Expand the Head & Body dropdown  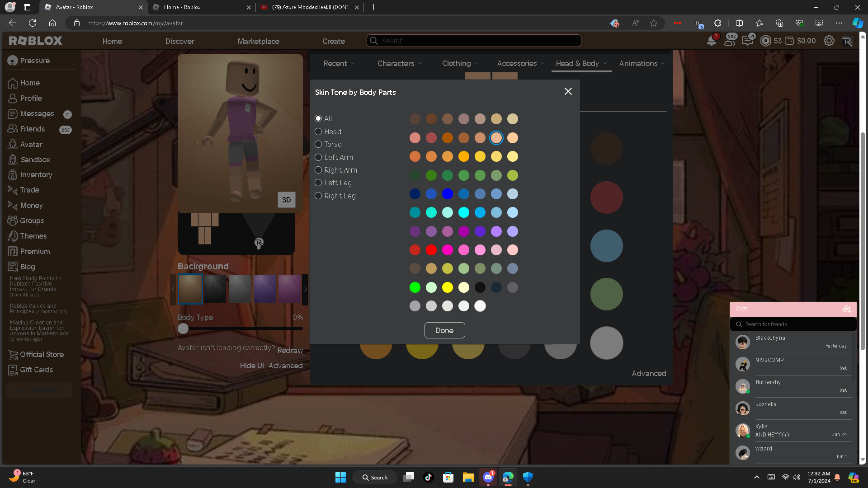tap(581, 64)
